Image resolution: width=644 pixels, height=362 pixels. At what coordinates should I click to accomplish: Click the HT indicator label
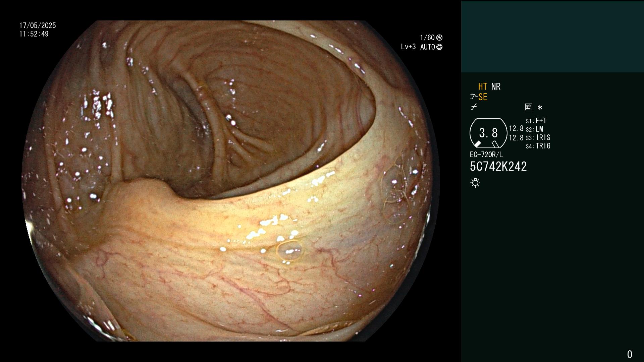[x=483, y=86]
